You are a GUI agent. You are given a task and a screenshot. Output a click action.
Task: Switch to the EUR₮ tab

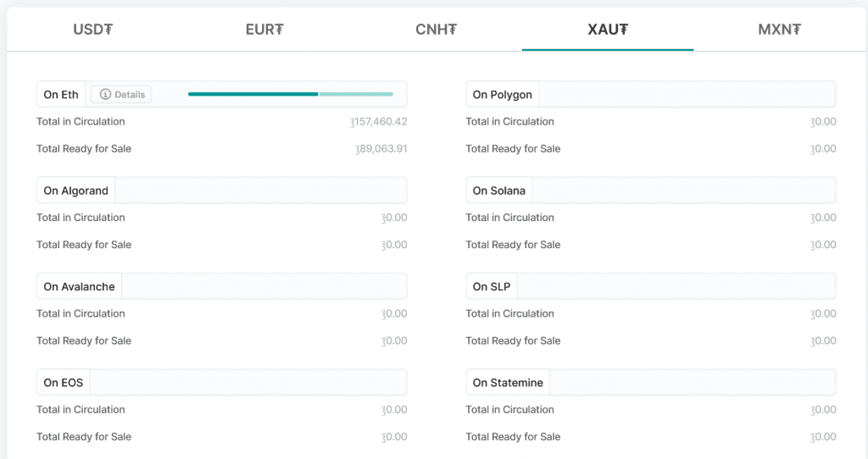pos(264,30)
